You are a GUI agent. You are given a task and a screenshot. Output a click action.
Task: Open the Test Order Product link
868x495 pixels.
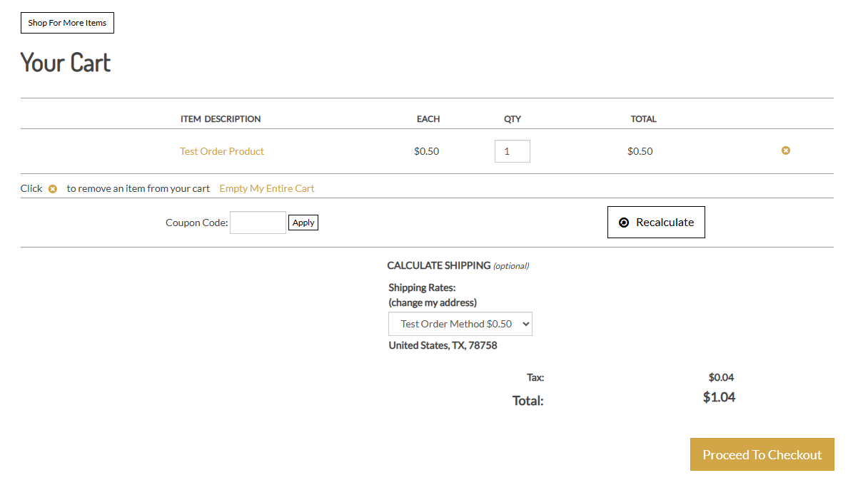tap(221, 151)
